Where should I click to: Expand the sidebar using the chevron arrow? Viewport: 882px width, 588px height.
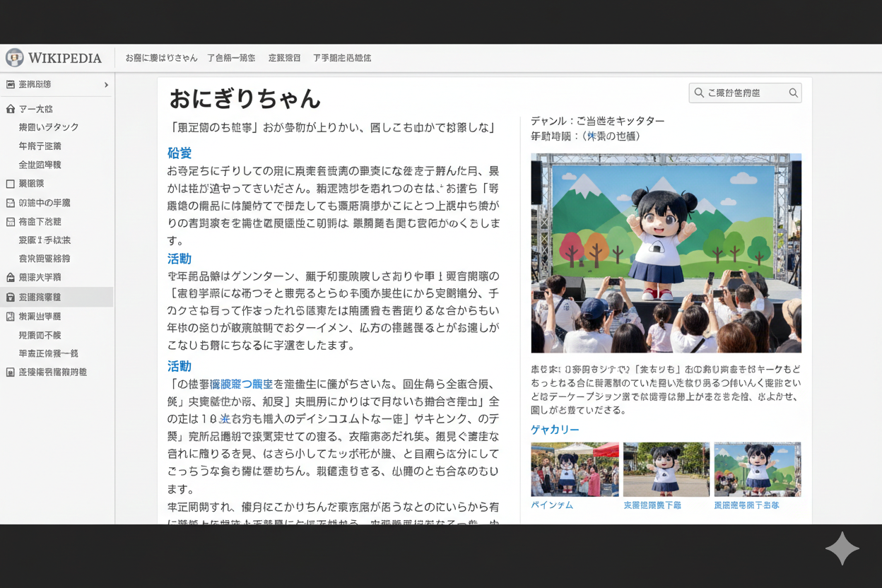coord(106,85)
